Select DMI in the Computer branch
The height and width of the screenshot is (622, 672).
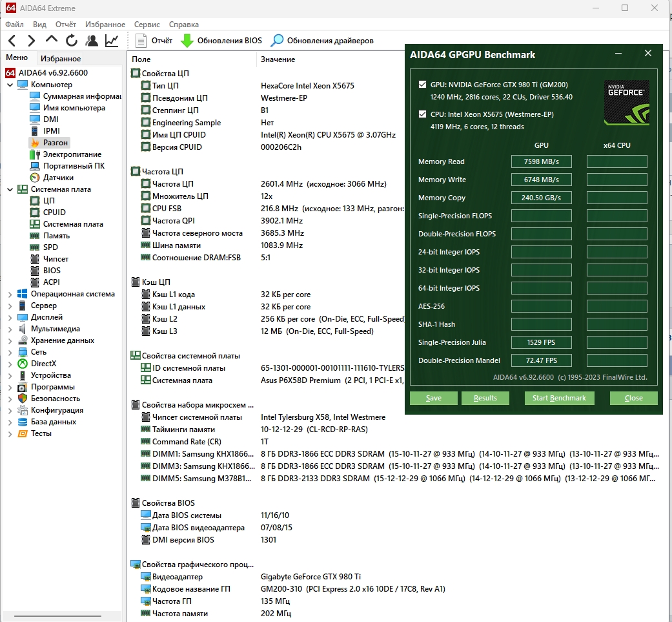tap(50, 119)
